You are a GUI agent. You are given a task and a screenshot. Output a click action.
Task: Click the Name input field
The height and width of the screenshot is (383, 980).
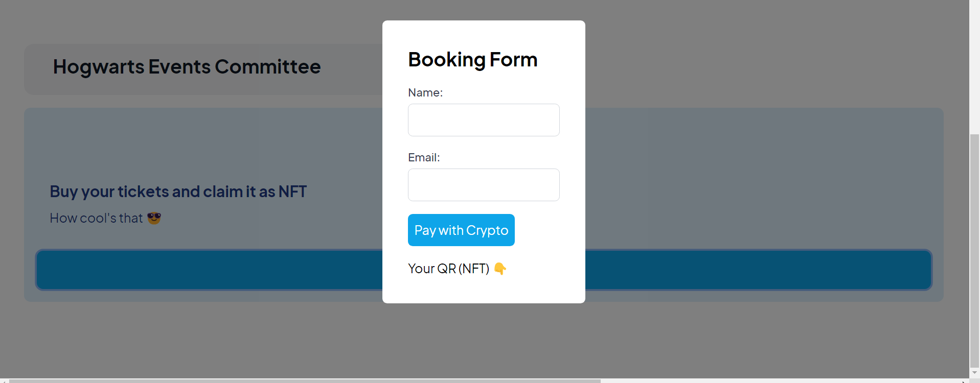point(484,120)
